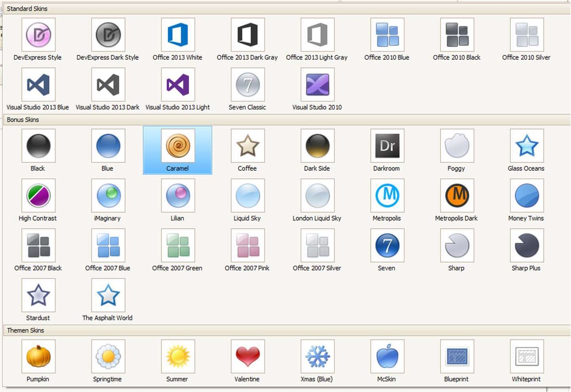The image size is (571, 392).
Task: Click the Standard Skins group header
Action: click(287, 9)
